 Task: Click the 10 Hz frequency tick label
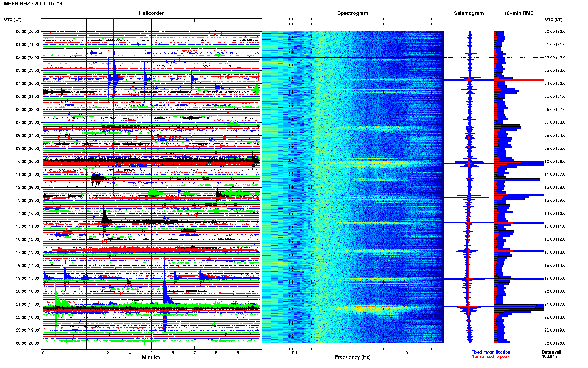(405, 353)
